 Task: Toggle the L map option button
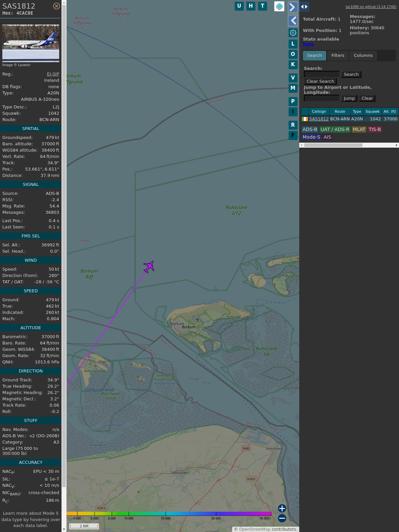pyautogui.click(x=293, y=44)
